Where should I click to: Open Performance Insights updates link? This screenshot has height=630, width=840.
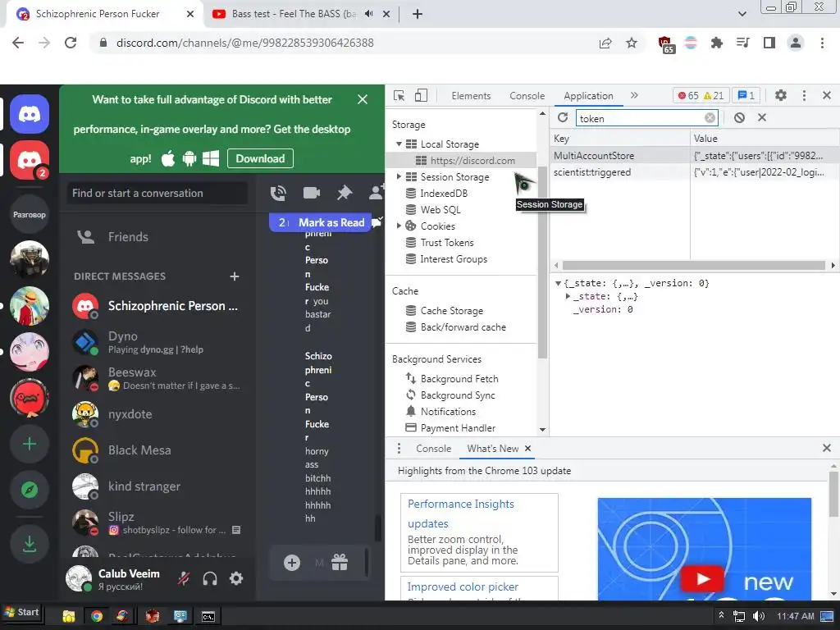click(x=461, y=514)
